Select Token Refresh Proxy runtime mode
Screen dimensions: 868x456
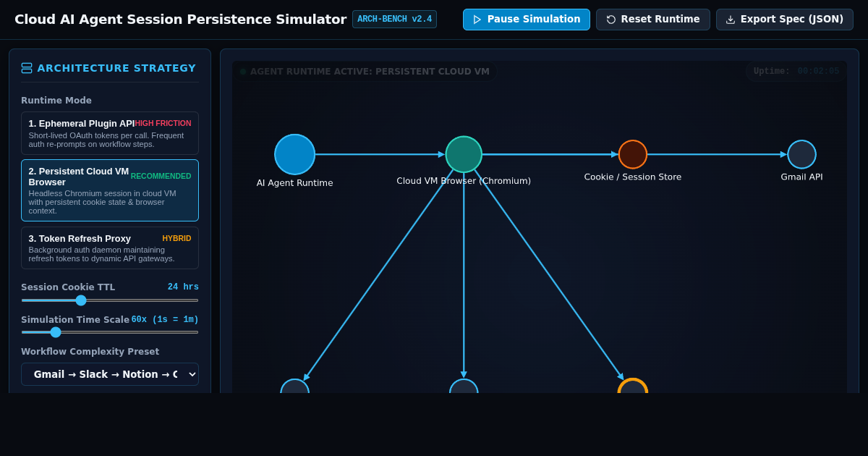pos(110,248)
